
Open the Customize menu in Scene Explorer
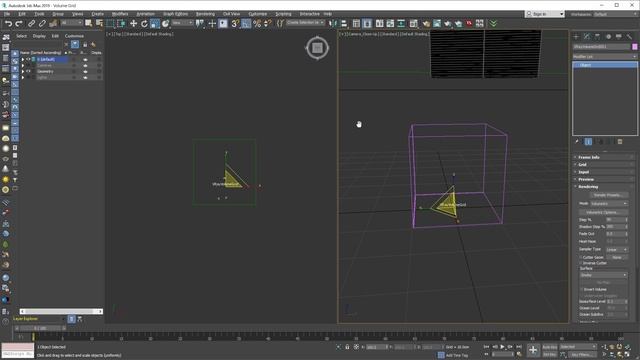tap(74, 36)
